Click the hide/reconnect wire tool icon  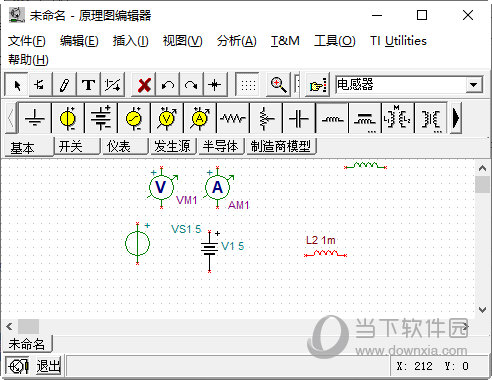112,85
